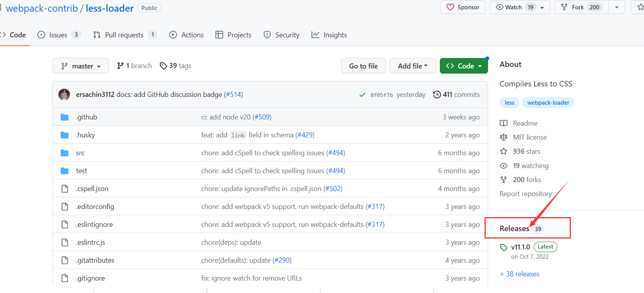Open pull request link #502
The height and width of the screenshot is (293, 644).
(x=333, y=189)
